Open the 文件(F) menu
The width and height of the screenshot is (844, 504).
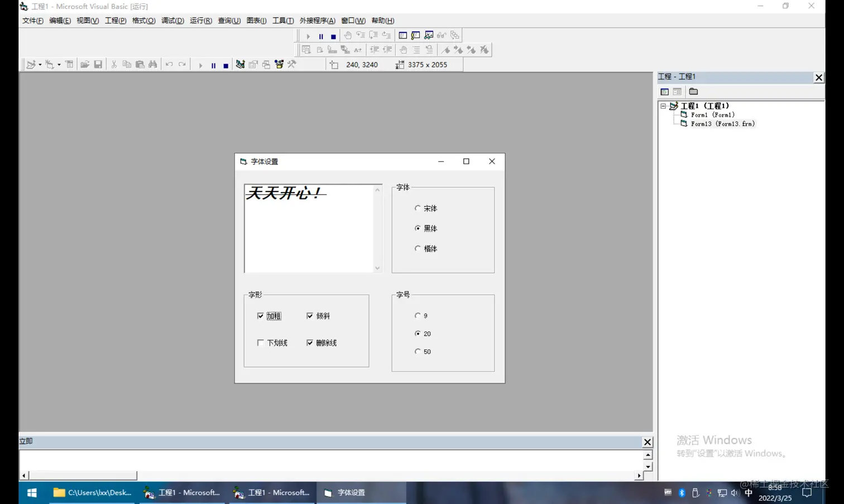[x=33, y=21]
